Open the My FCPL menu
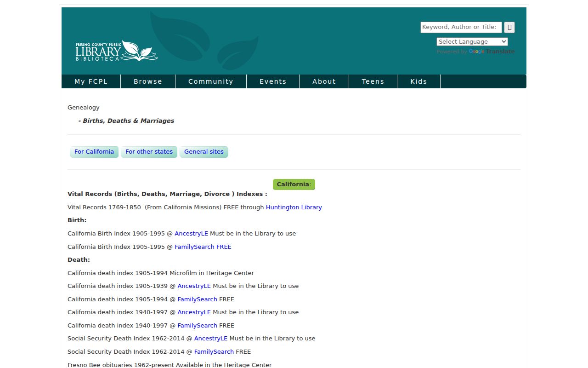This screenshot has height=368, width=588. pyautogui.click(x=91, y=81)
